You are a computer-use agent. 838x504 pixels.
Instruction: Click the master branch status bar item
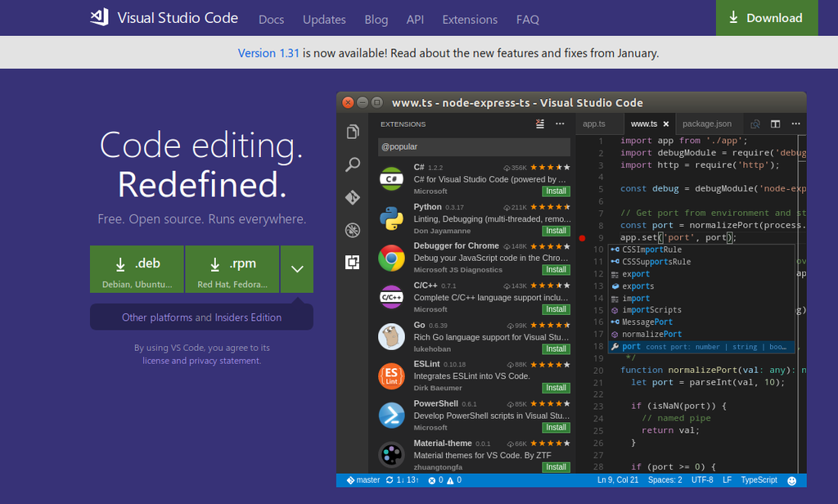click(363, 480)
